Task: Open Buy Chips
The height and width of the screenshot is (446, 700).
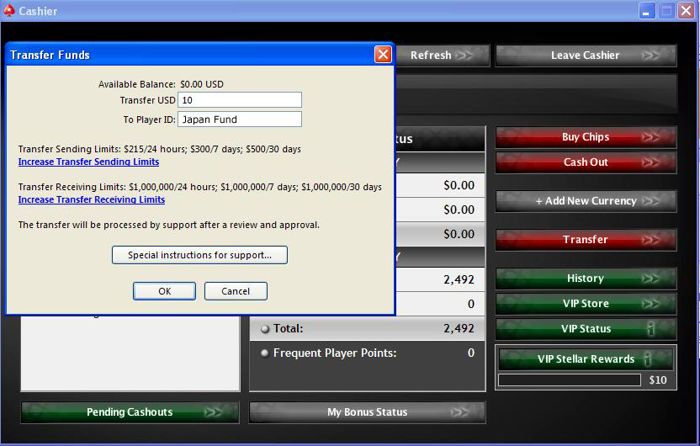Action: pos(586,137)
